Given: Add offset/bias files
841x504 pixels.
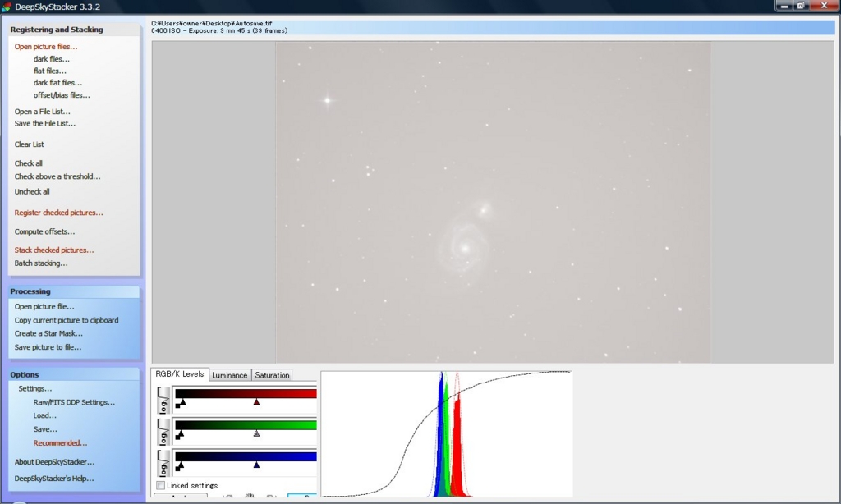Looking at the screenshot, I should pos(62,95).
